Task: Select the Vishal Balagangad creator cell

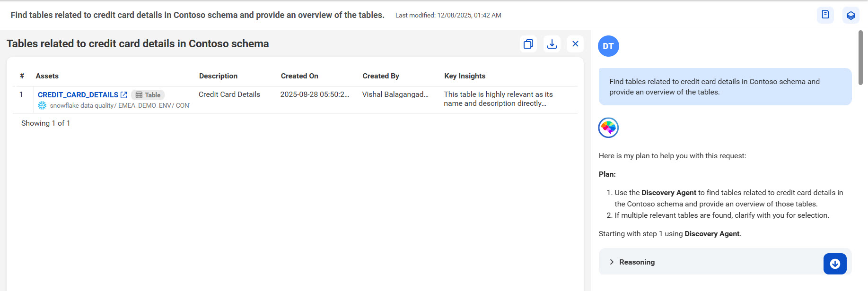Action: pyautogui.click(x=395, y=94)
